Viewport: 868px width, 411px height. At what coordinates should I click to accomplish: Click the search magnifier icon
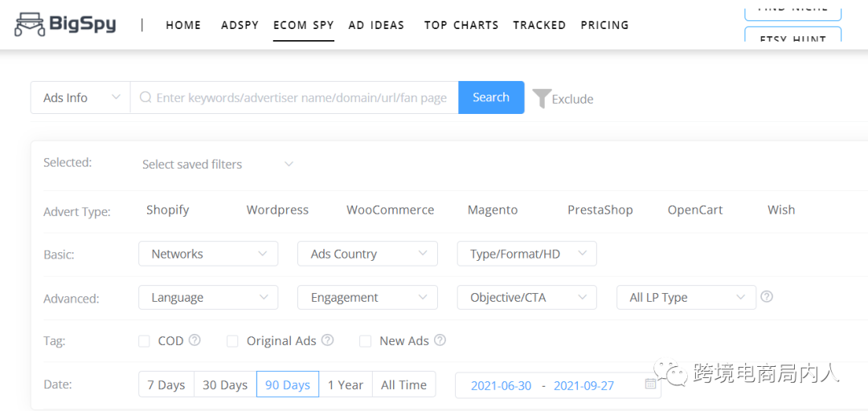145,98
